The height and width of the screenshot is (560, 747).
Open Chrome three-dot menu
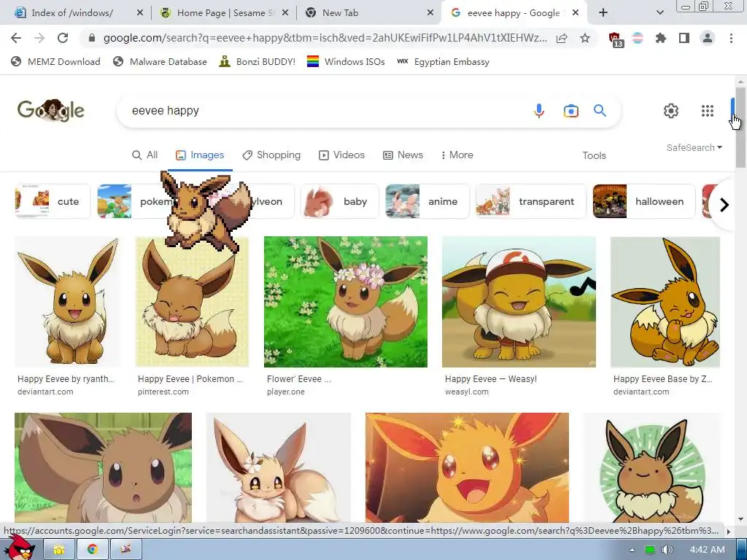(731, 38)
